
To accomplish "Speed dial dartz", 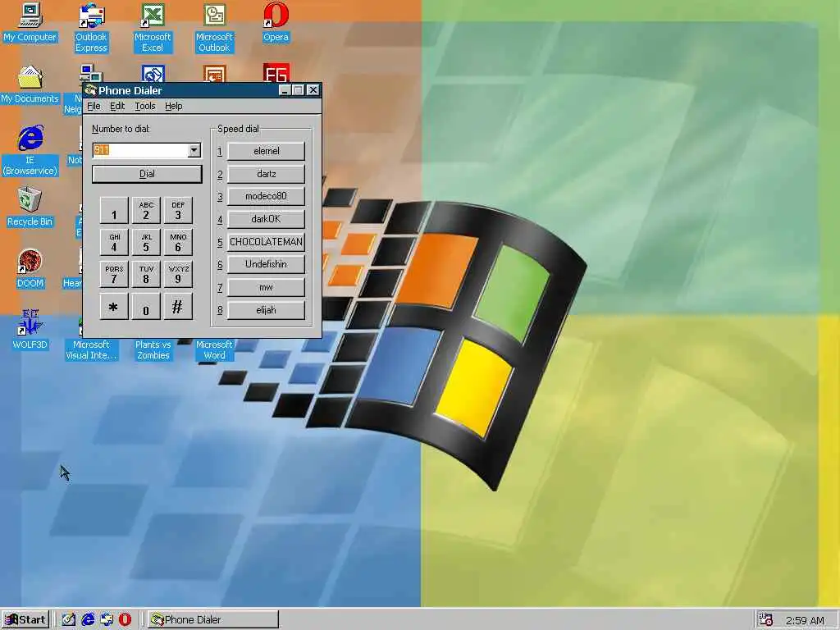I will (267, 174).
